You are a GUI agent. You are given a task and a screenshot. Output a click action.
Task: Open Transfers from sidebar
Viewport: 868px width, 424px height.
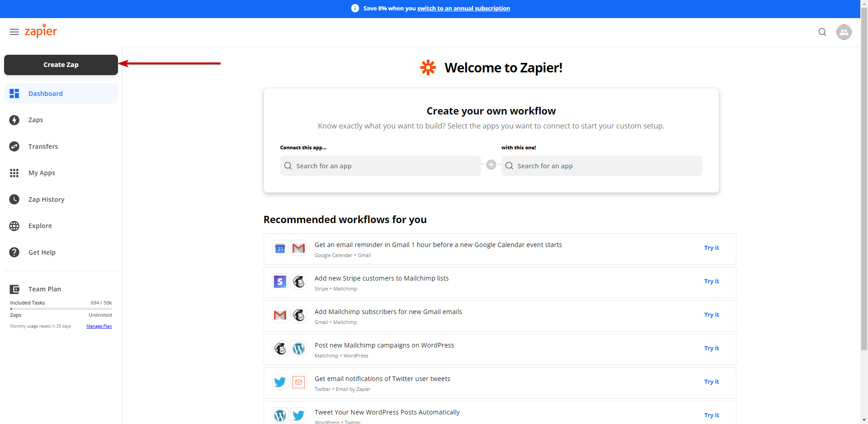(x=61, y=147)
